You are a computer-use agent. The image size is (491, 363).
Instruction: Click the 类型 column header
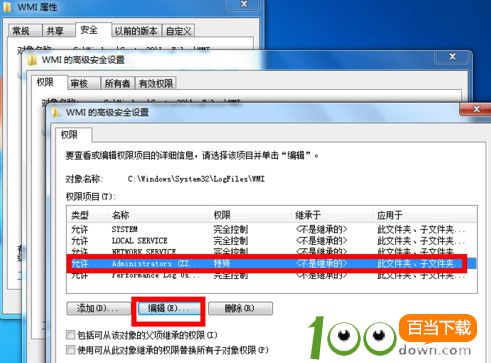(x=87, y=215)
